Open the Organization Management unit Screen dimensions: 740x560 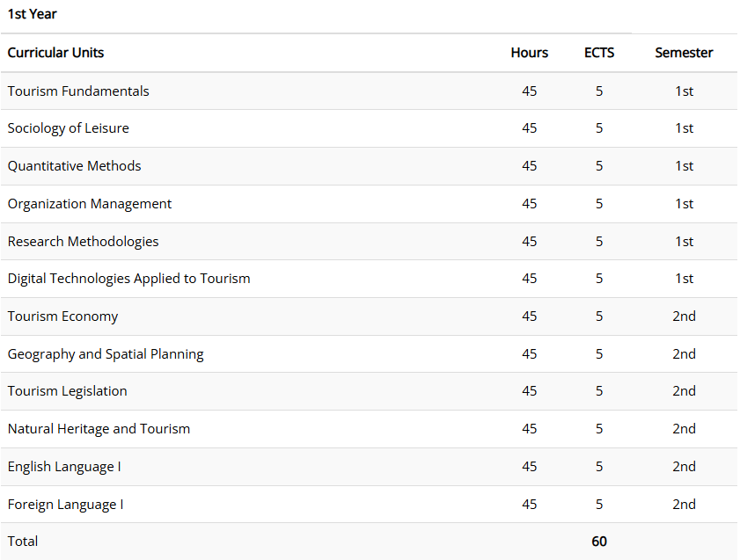click(x=90, y=204)
